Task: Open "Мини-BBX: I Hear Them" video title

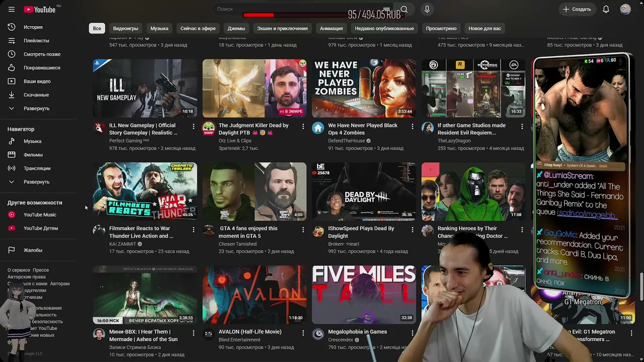Action: (143, 335)
